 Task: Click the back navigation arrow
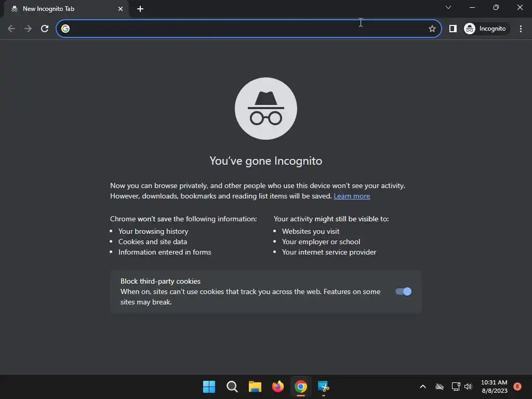tap(11, 29)
